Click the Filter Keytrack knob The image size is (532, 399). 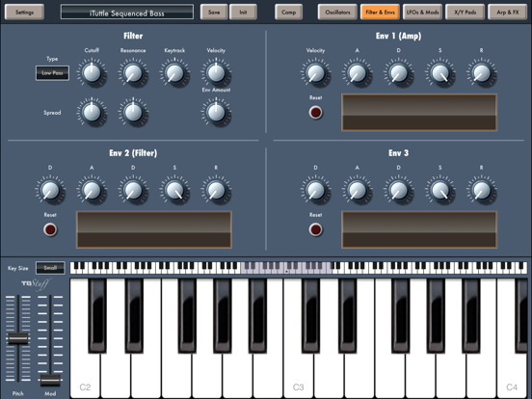[x=174, y=73]
